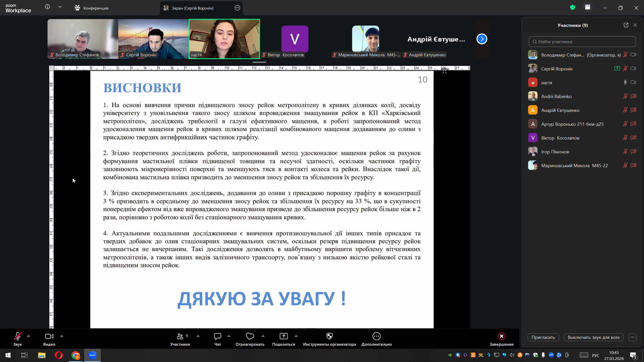Open options on Экран (Сергій Воронін) tab
This screenshot has height=362, width=644.
(x=237, y=8)
